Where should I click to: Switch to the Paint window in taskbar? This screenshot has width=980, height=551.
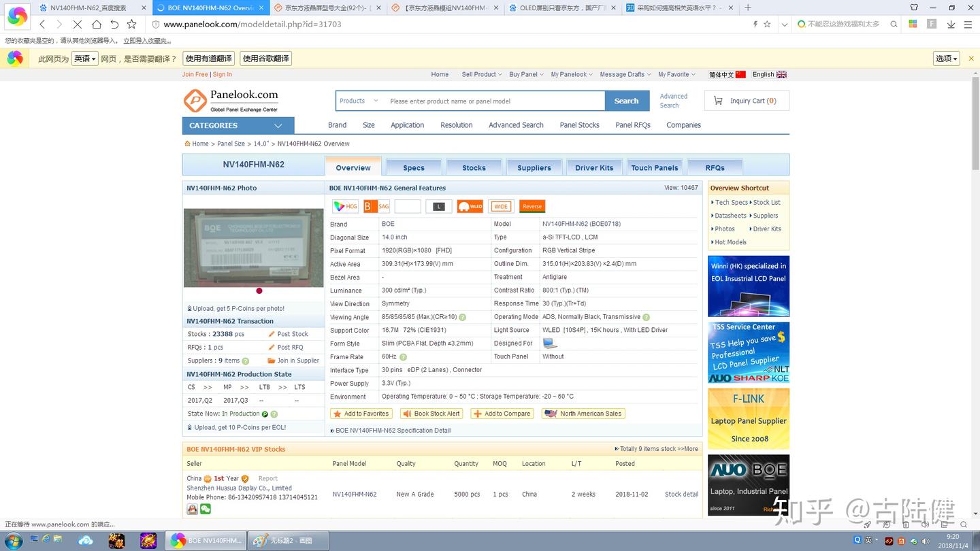pyautogui.click(x=288, y=541)
